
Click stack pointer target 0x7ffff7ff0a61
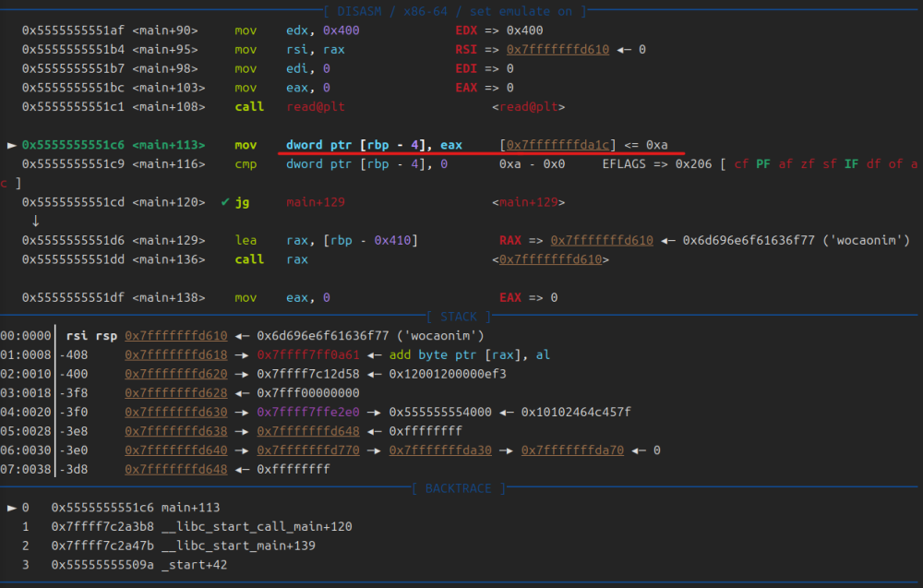(x=311, y=355)
